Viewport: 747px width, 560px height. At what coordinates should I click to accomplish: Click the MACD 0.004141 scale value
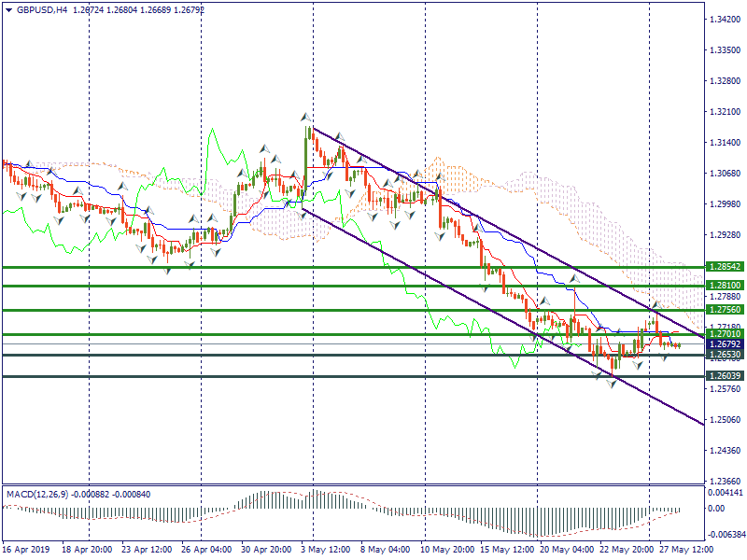click(725, 493)
